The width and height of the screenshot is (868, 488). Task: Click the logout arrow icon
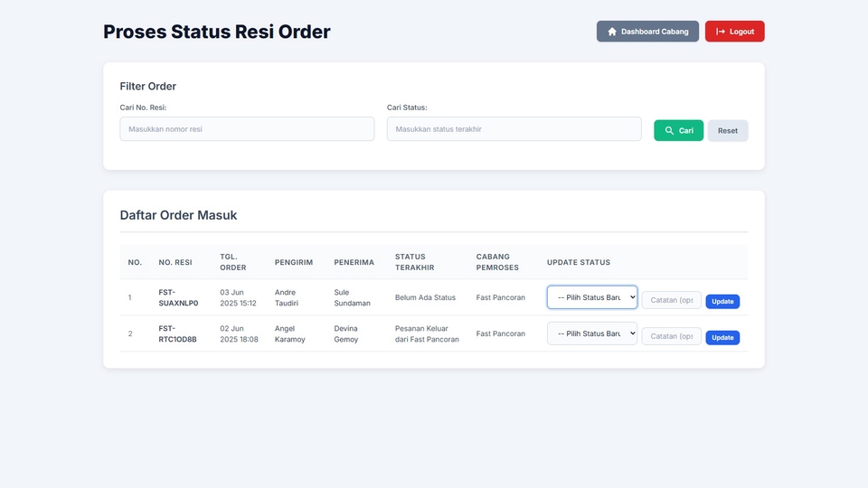[721, 32]
